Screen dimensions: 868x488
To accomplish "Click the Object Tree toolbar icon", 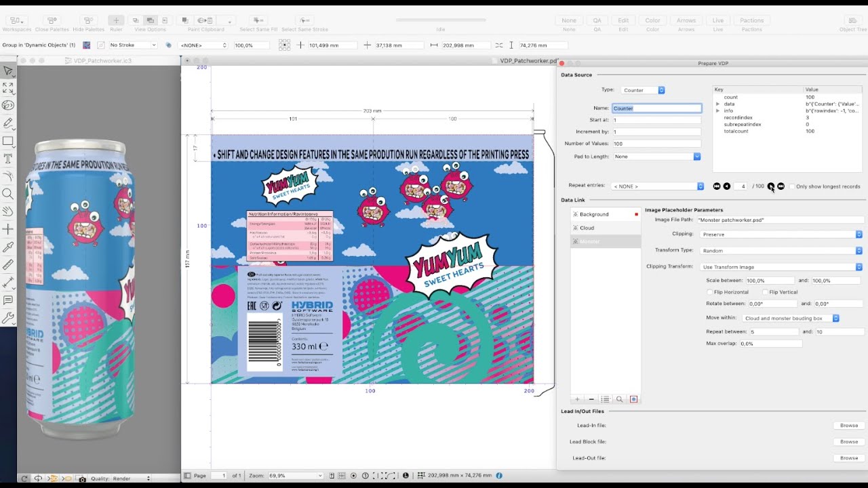I will pos(852,20).
